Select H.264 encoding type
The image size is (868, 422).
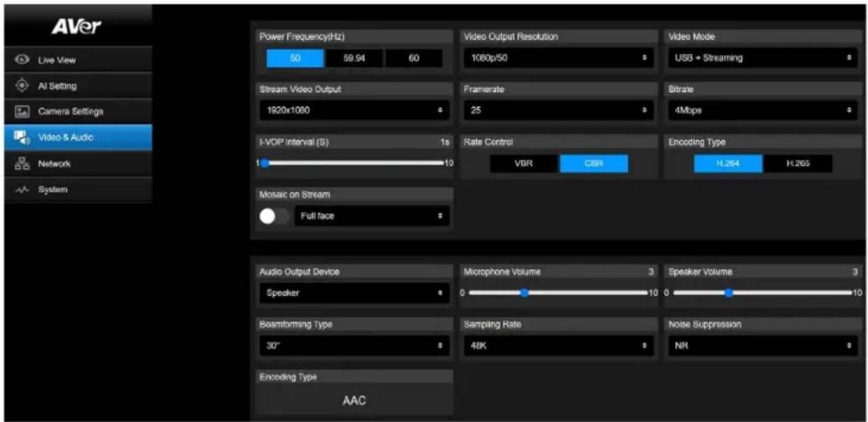728,163
